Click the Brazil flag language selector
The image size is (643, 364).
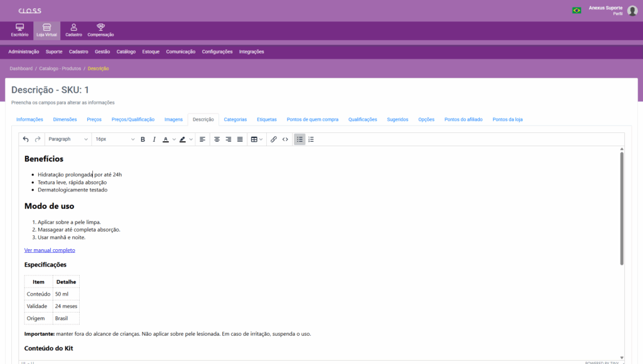(576, 10)
